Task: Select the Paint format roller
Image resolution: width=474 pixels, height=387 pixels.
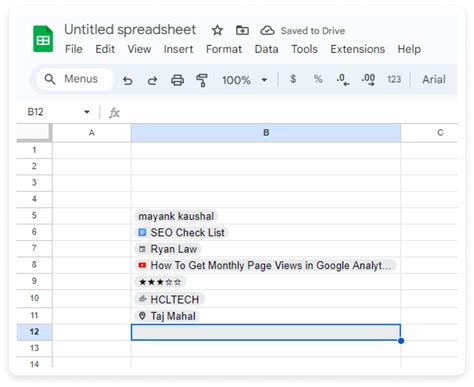Action: point(202,80)
